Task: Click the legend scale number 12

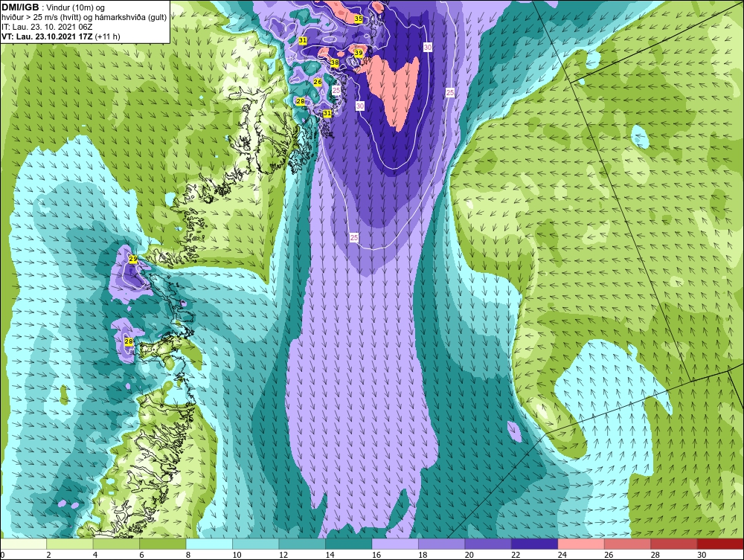Action: 283,555
